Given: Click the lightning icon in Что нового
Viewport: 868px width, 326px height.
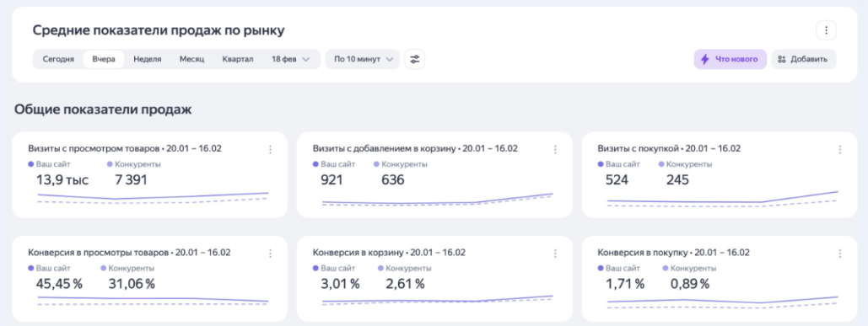Looking at the screenshot, I should 704,59.
